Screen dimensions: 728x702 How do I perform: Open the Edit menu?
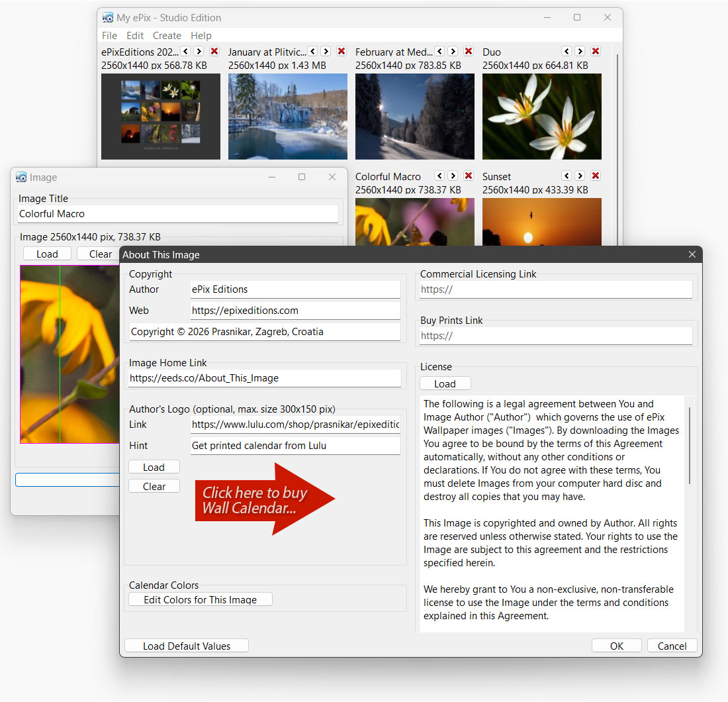point(134,35)
